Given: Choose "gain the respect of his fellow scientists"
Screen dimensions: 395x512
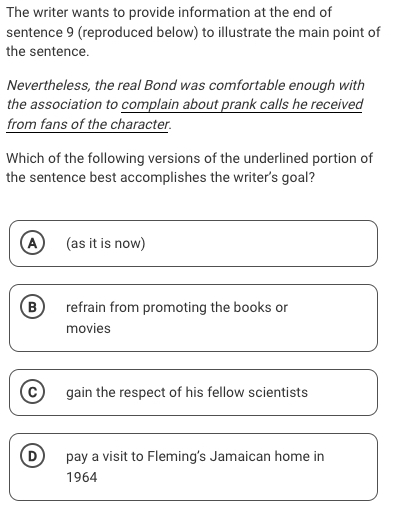Looking at the screenshot, I should (x=187, y=392).
